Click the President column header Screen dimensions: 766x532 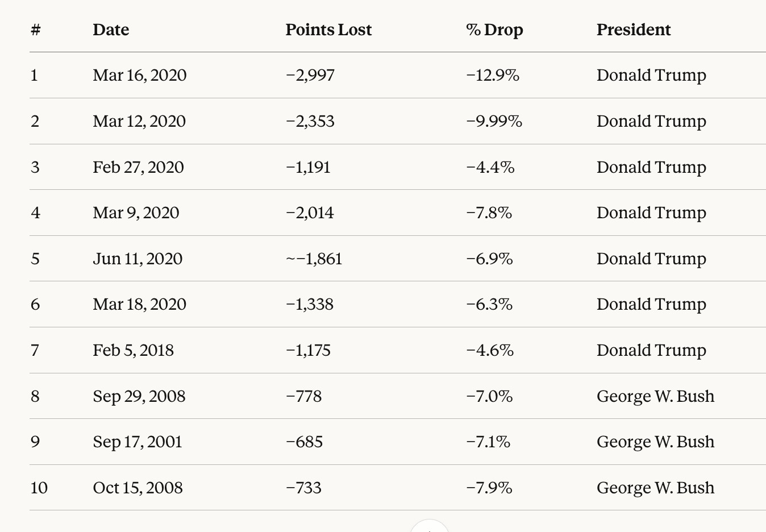(634, 30)
